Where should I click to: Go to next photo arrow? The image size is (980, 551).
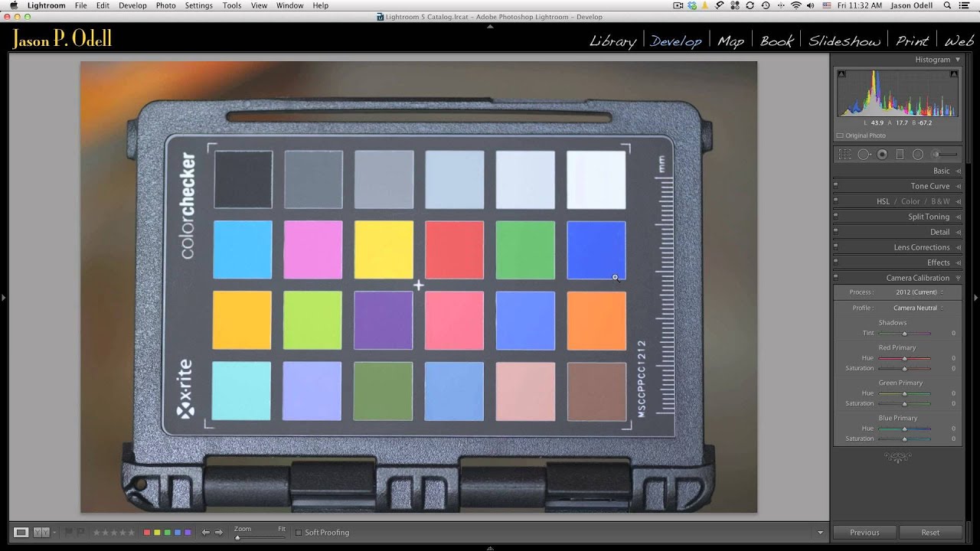tap(219, 532)
